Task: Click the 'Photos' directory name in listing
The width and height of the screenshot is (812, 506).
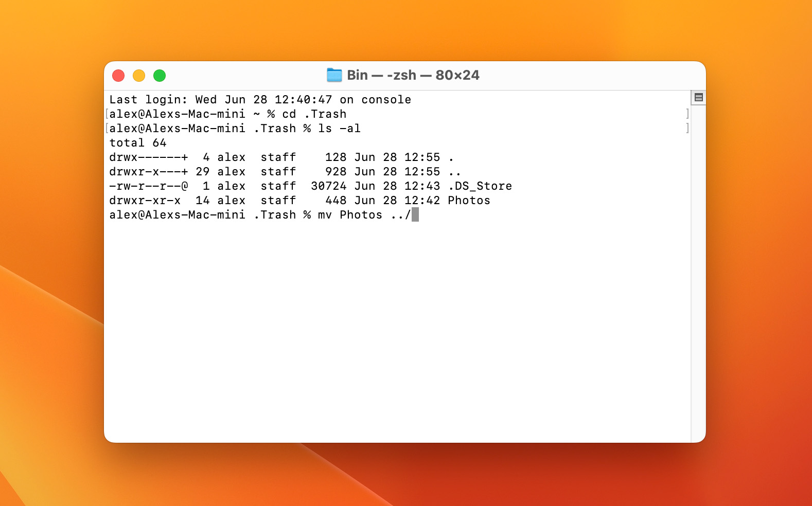Action: (469, 201)
